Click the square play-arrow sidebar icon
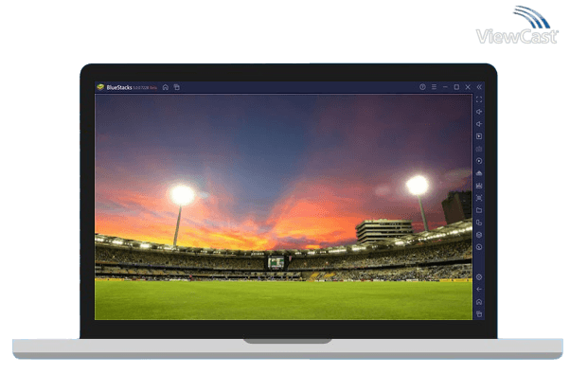The height and width of the screenshot is (392, 570). pos(479,136)
